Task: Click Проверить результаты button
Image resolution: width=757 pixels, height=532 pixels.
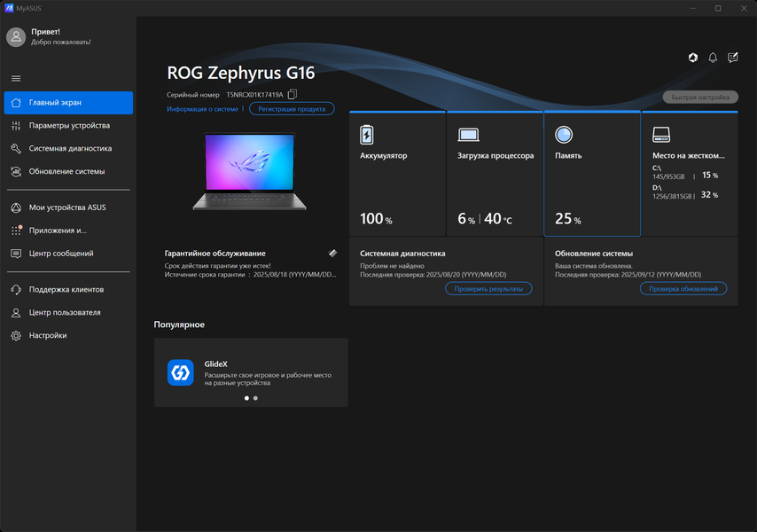Action: click(488, 289)
